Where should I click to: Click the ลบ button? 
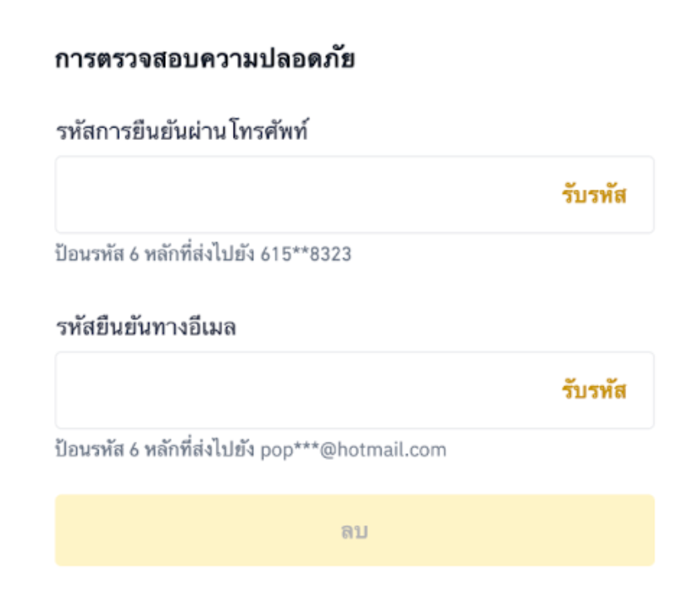tap(354, 531)
